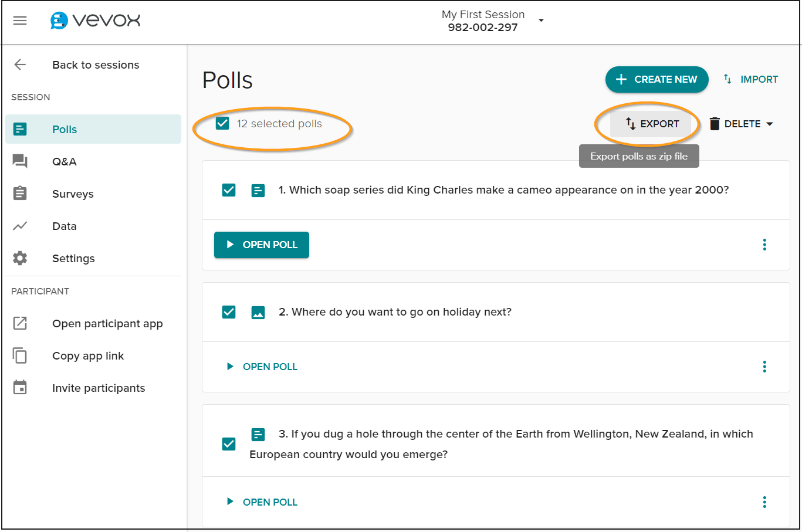Click the Settings gear icon
The image size is (802, 532).
pos(20,258)
